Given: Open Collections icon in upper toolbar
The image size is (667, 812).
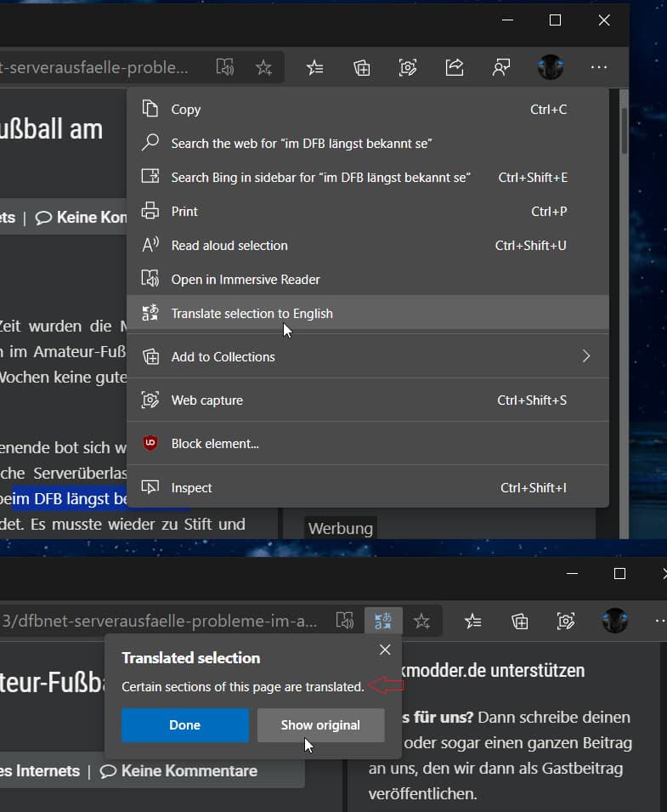Looking at the screenshot, I should pyautogui.click(x=361, y=67).
